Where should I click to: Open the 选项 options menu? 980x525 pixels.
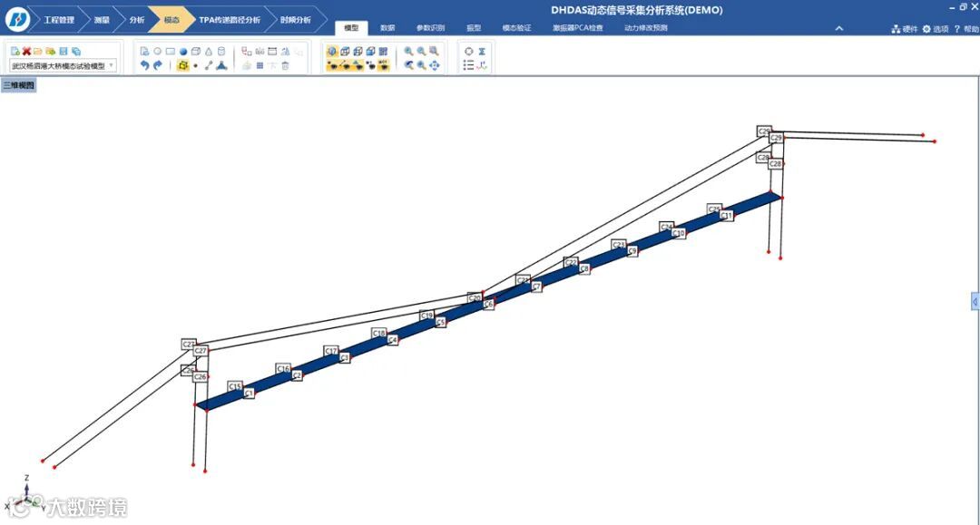pyautogui.click(x=935, y=29)
